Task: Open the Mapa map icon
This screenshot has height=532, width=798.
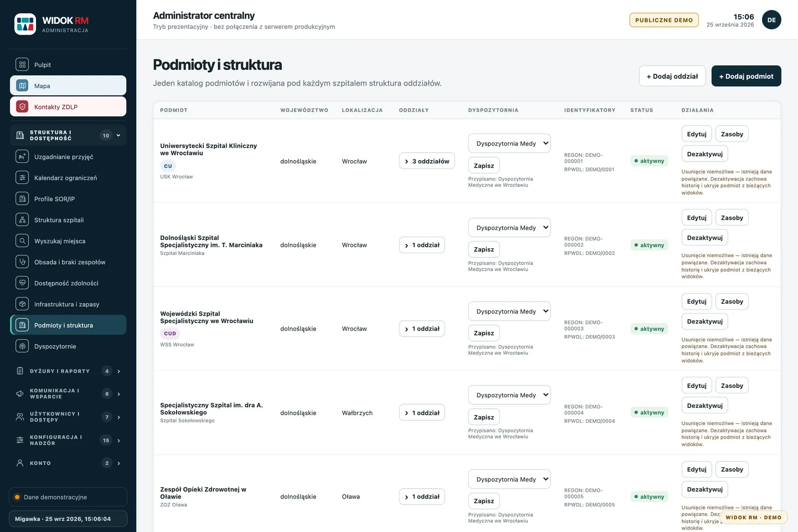Action: pos(22,86)
